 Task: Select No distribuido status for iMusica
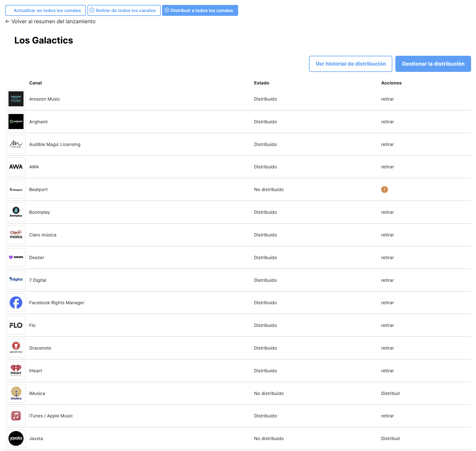[x=269, y=393]
